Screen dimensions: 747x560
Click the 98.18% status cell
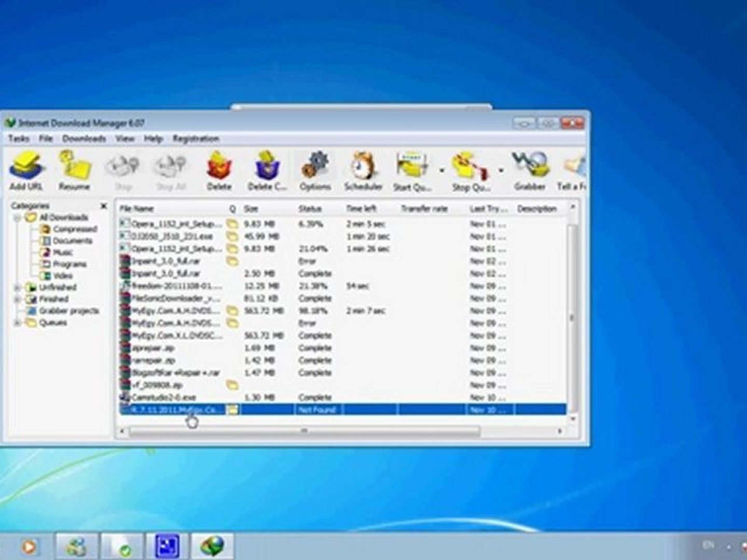pyautogui.click(x=313, y=311)
